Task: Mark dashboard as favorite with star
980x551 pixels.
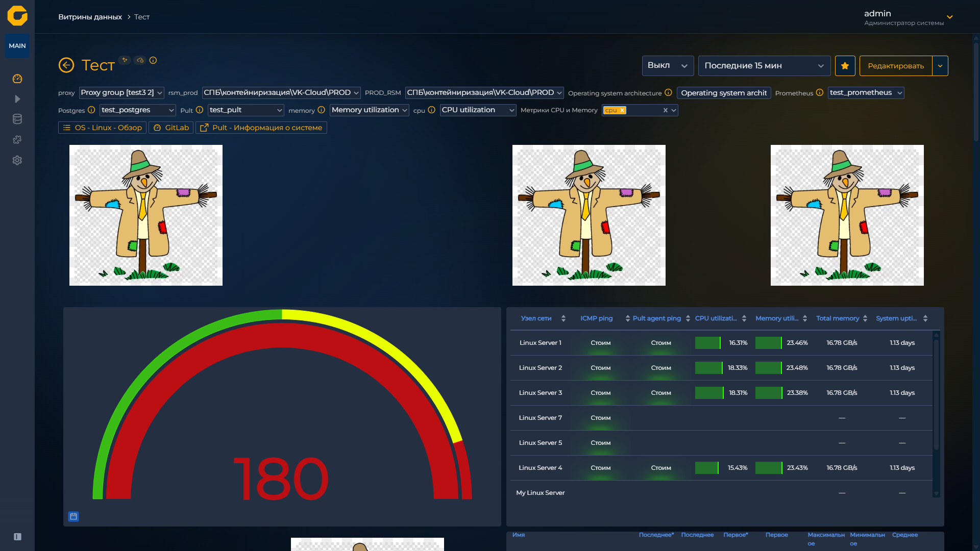Action: click(x=845, y=66)
